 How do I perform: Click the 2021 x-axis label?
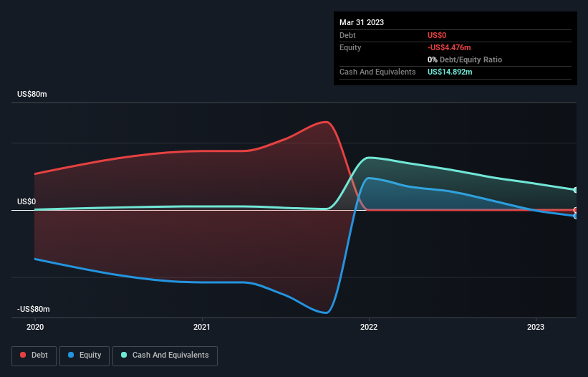[x=202, y=327]
